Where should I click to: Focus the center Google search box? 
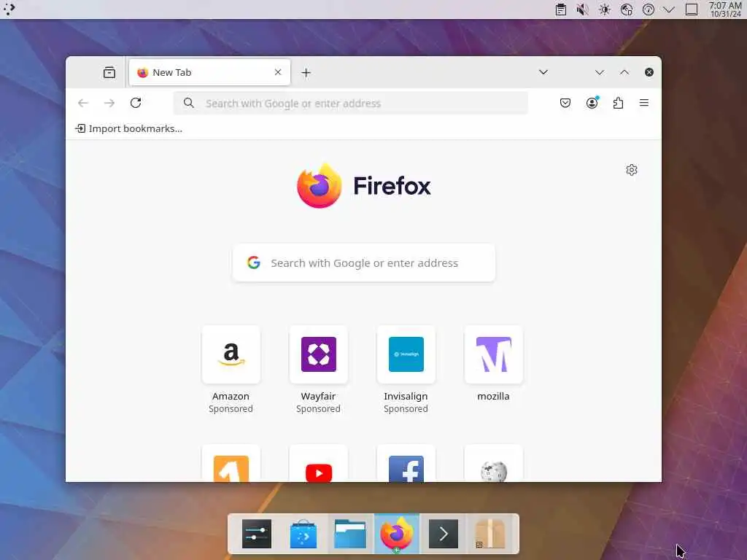[x=364, y=262]
